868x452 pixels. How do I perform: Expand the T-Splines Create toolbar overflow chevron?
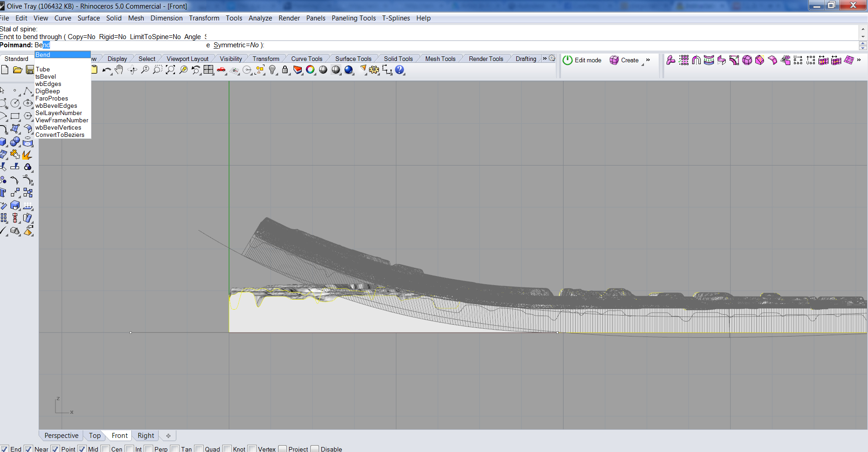[x=648, y=60]
